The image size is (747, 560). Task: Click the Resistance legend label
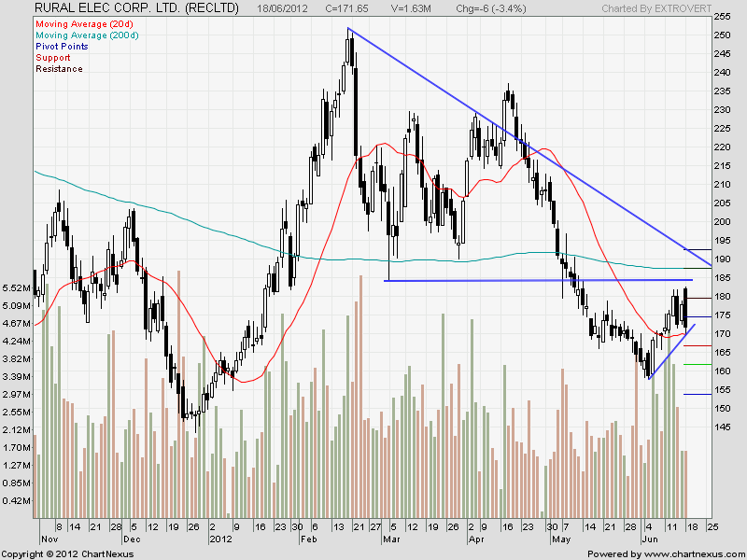pyautogui.click(x=58, y=69)
